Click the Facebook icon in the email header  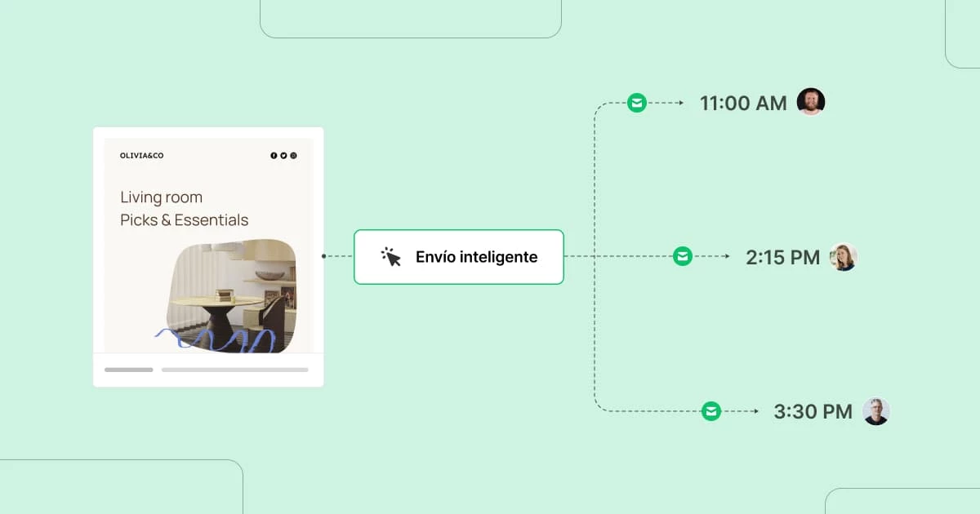click(274, 156)
